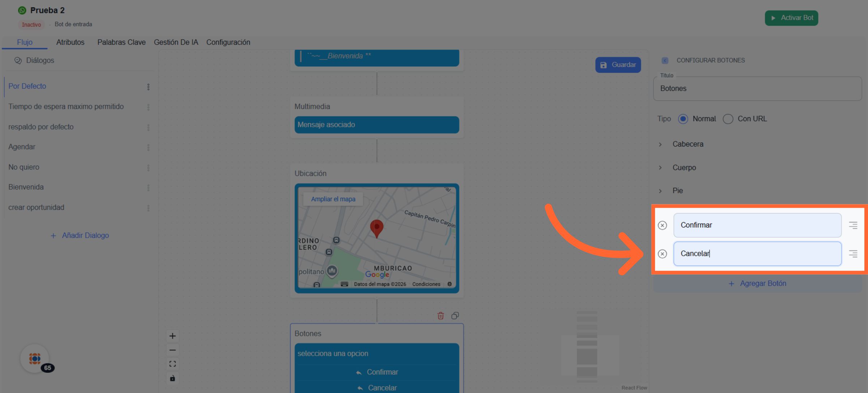This screenshot has width=868, height=393.
Task: Duplicate the Botones node with the copy icon
Action: coord(455,316)
